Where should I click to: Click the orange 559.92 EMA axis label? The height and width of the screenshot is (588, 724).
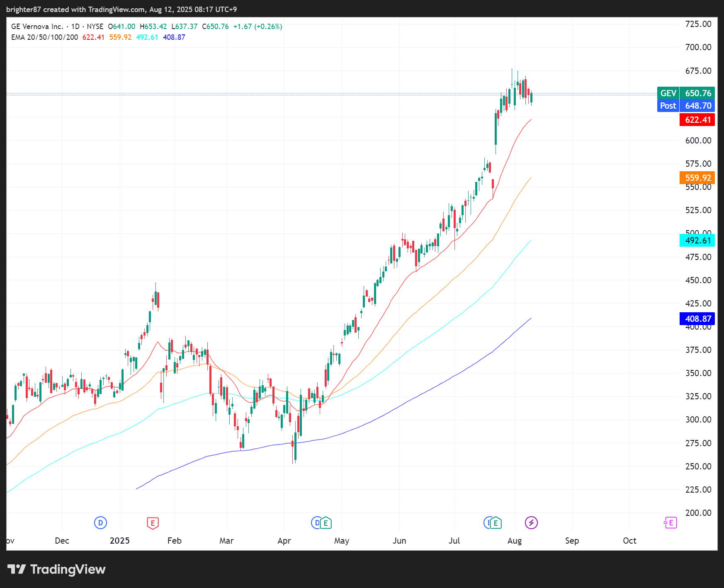pyautogui.click(x=697, y=178)
